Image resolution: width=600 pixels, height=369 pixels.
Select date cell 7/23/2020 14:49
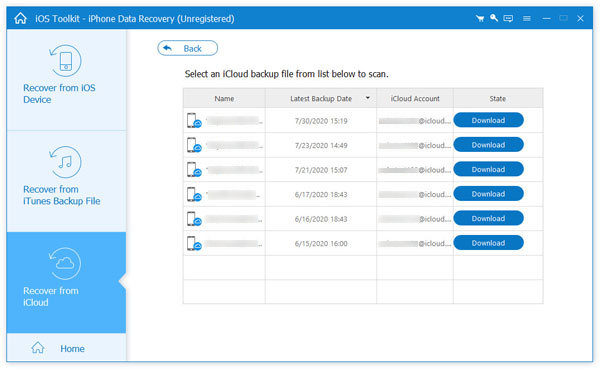coord(321,145)
